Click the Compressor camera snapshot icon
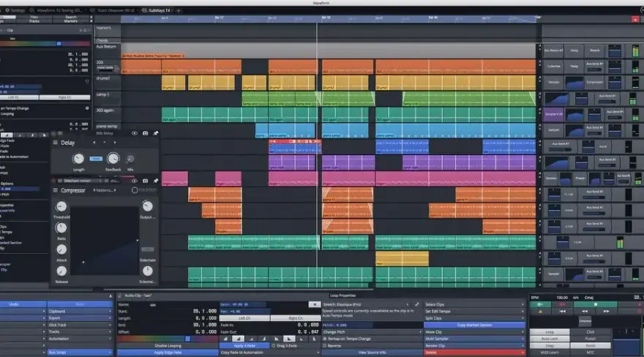 [146, 181]
